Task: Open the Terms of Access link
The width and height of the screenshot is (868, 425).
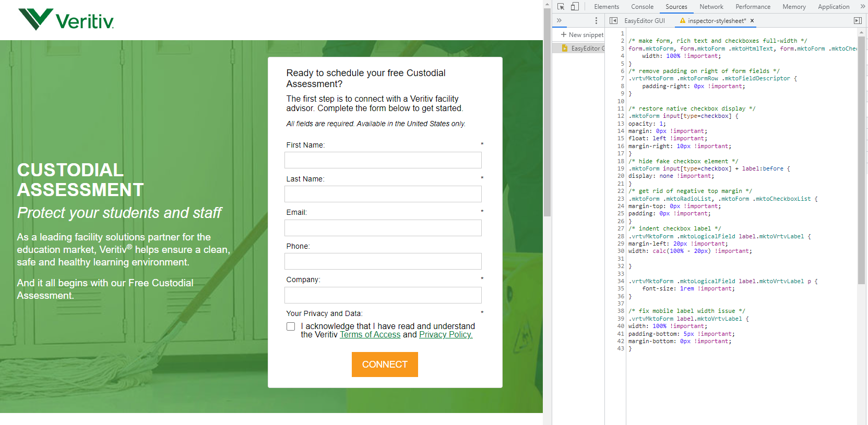Action: coord(370,335)
